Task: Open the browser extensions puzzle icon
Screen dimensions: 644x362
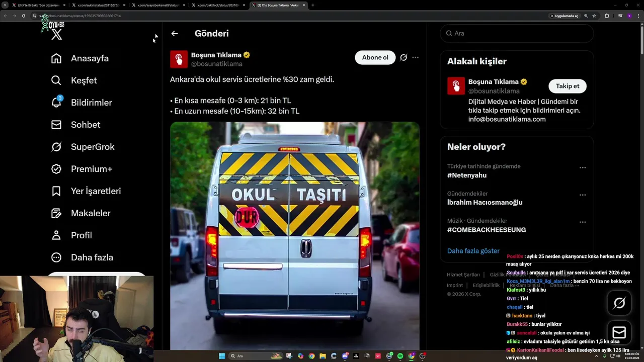Action: pyautogui.click(x=607, y=16)
